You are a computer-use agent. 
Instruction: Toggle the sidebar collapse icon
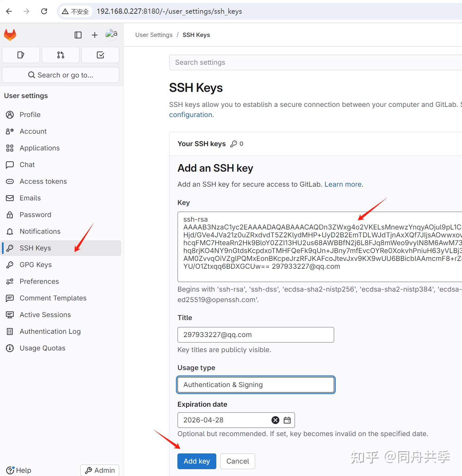tap(78, 35)
